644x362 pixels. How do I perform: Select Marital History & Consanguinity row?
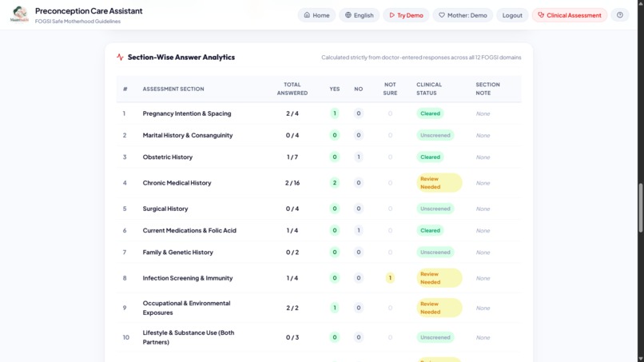[x=319, y=135]
